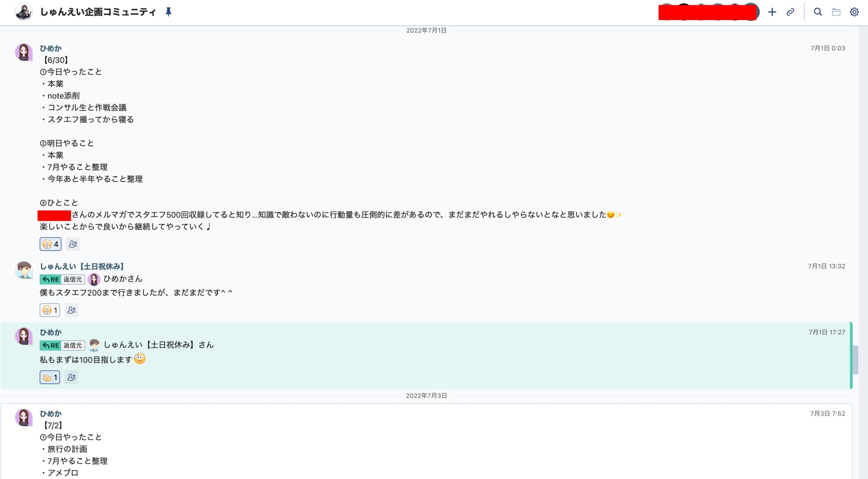Click the 【6/30】 heading text

(56, 60)
